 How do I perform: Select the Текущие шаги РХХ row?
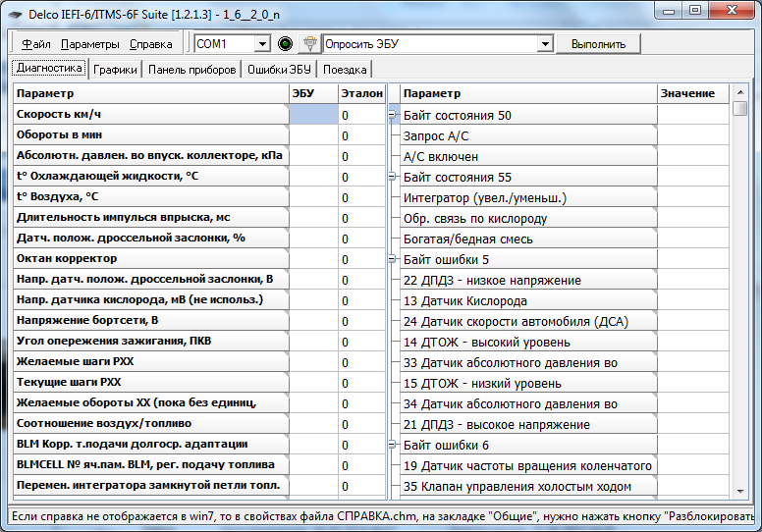[151, 383]
